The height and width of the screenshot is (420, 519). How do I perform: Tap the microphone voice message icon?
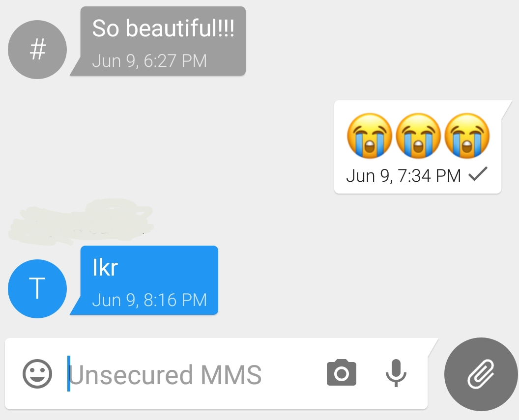396,373
